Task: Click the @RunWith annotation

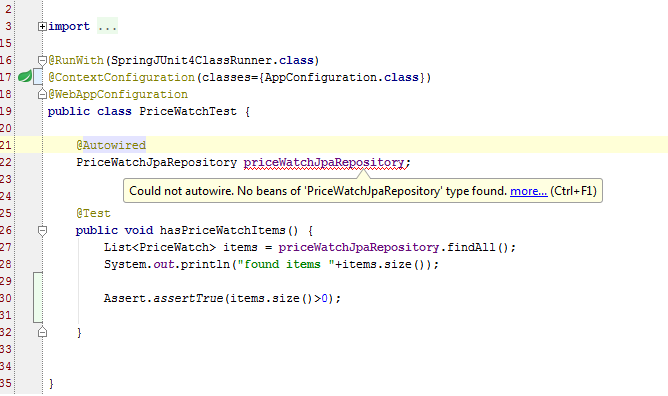Action: pos(76,60)
